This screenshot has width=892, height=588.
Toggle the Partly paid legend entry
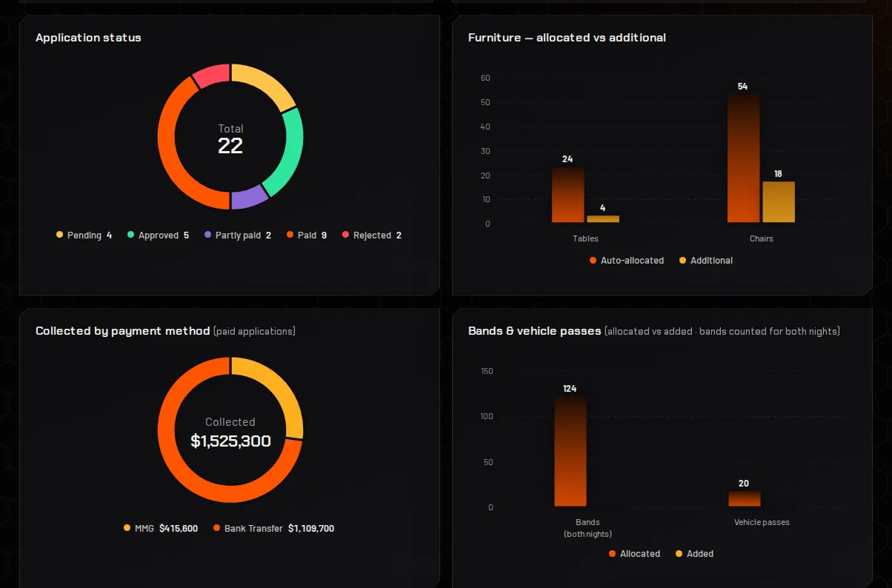pos(238,235)
